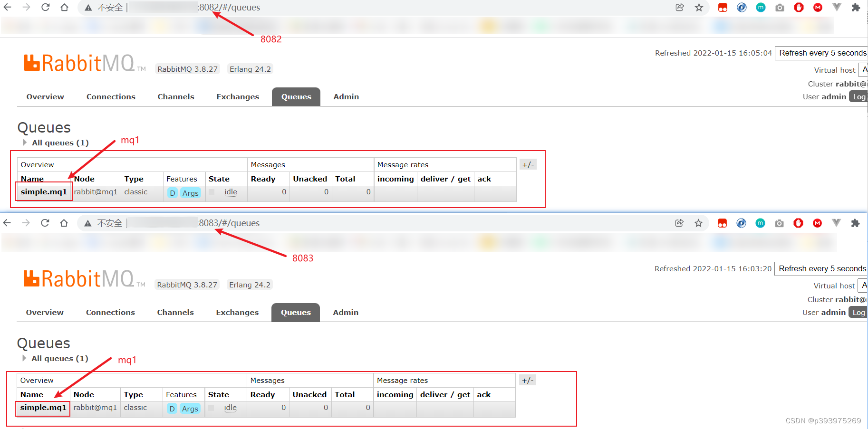Open queue simple.mq1 in the 8082 page

[x=44, y=192]
